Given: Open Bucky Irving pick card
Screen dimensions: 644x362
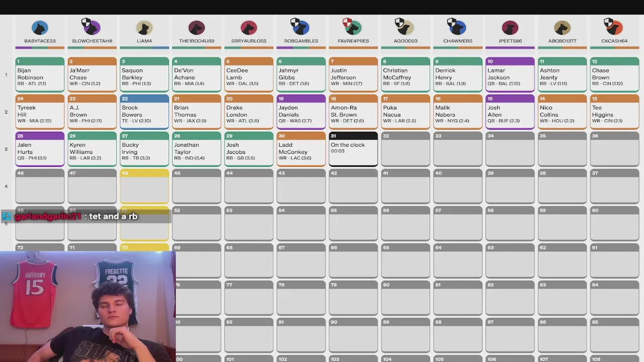Looking at the screenshot, I should tap(144, 149).
